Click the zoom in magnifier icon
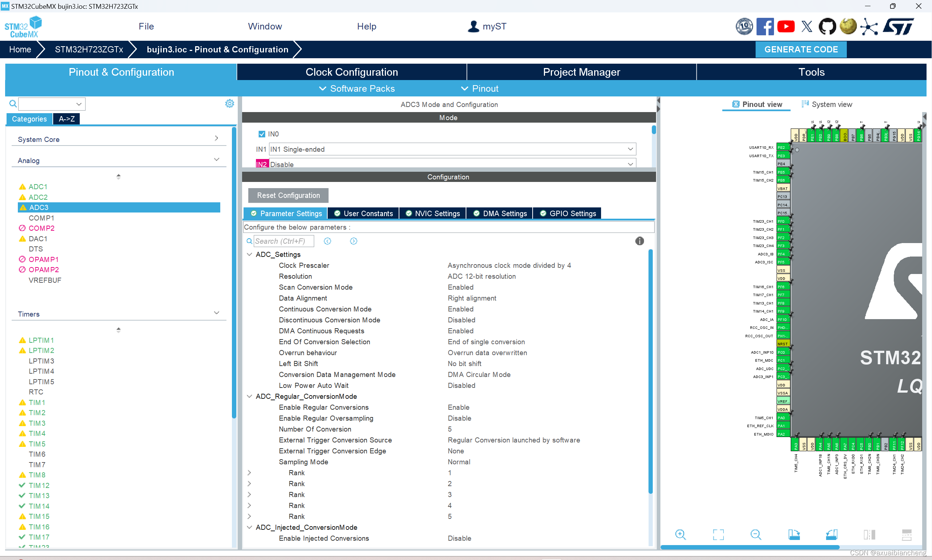 pyautogui.click(x=680, y=534)
